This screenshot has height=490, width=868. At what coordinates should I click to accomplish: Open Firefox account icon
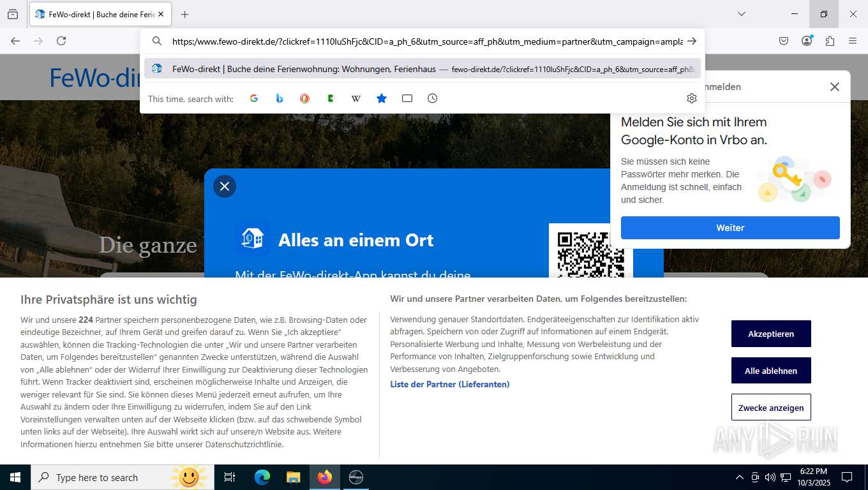click(807, 41)
